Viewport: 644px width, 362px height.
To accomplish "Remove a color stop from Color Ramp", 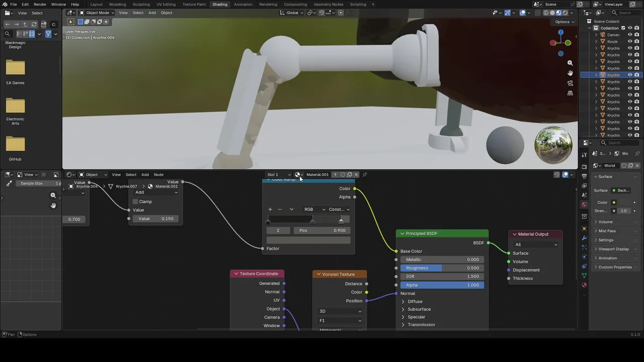I will (x=280, y=209).
